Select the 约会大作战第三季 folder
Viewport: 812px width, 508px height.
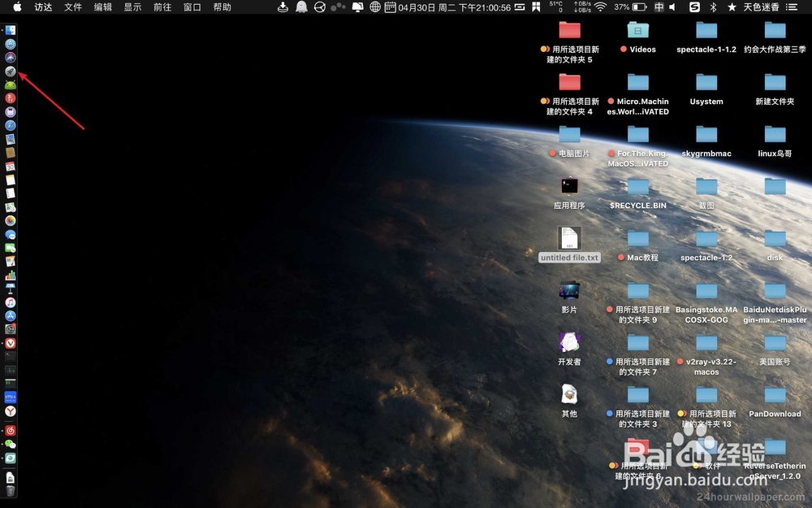coord(775,37)
